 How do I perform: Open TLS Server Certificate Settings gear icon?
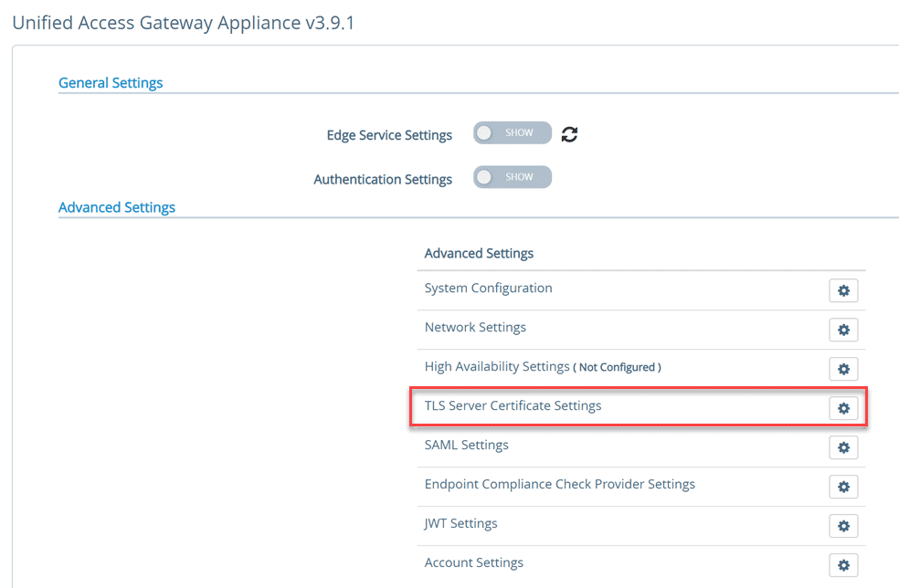[x=843, y=408]
